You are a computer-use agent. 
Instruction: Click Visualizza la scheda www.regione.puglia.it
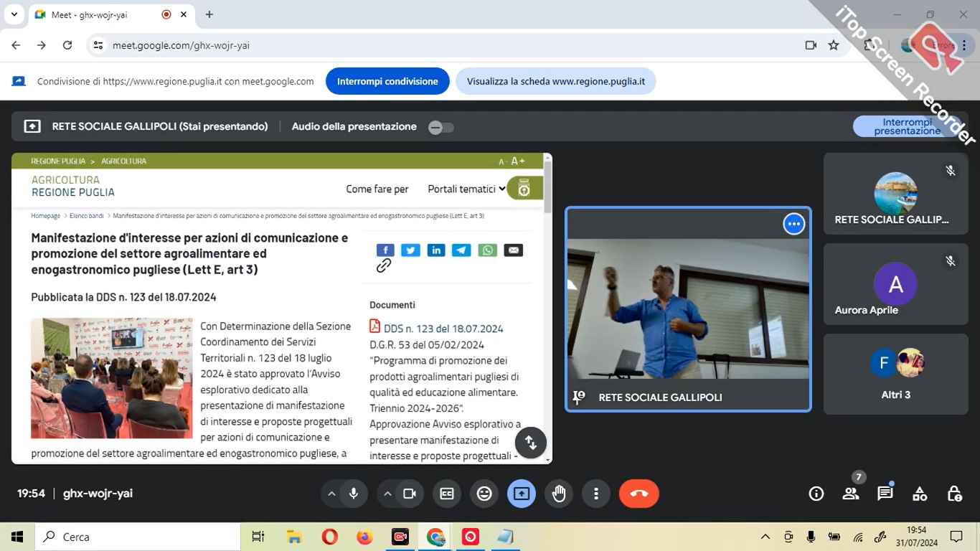[556, 81]
